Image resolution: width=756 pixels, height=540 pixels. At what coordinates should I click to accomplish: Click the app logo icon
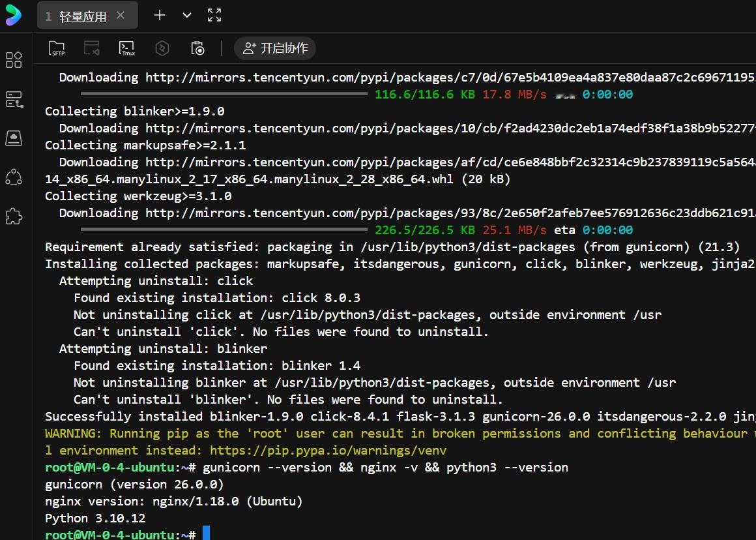coord(14,15)
